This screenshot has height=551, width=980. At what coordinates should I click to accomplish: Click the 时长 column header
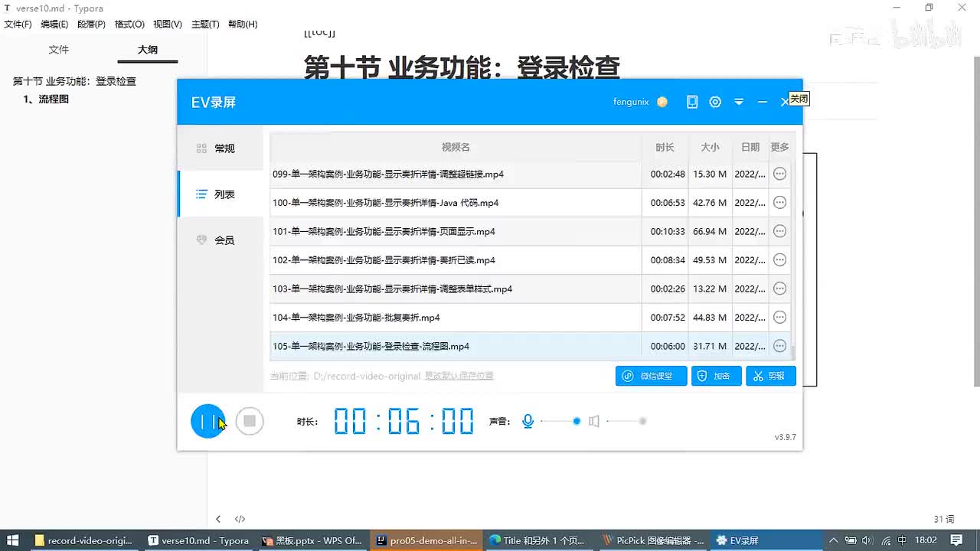click(665, 147)
